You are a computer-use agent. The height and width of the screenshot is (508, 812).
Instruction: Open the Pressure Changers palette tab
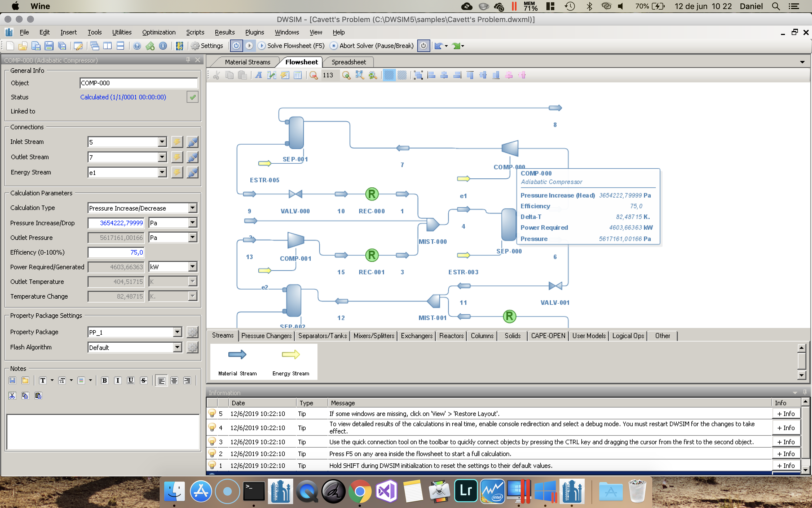tap(266, 336)
